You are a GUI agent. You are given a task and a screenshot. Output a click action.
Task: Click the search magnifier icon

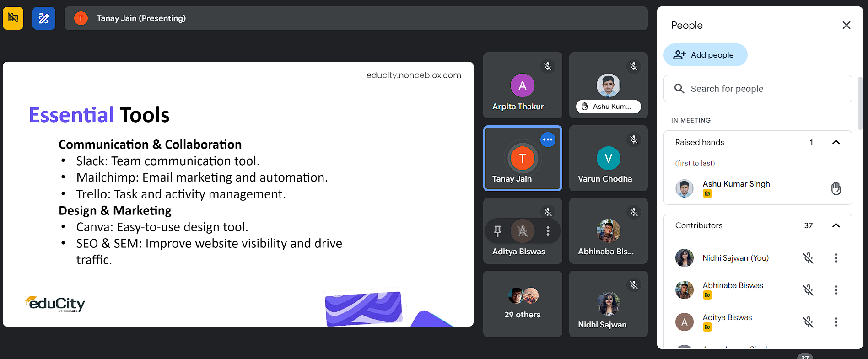pos(679,89)
